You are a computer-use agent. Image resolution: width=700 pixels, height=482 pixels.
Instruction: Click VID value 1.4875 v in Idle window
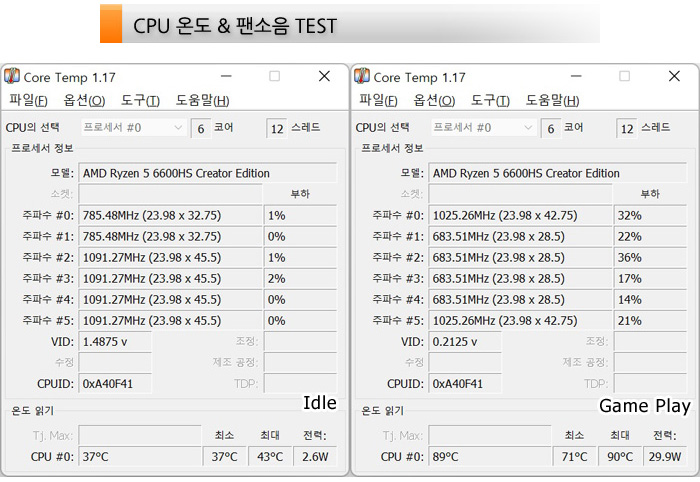[x=115, y=341]
